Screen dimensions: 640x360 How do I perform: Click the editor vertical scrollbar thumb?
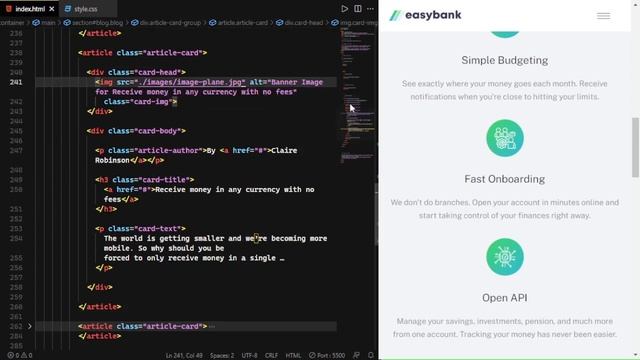coord(376,214)
